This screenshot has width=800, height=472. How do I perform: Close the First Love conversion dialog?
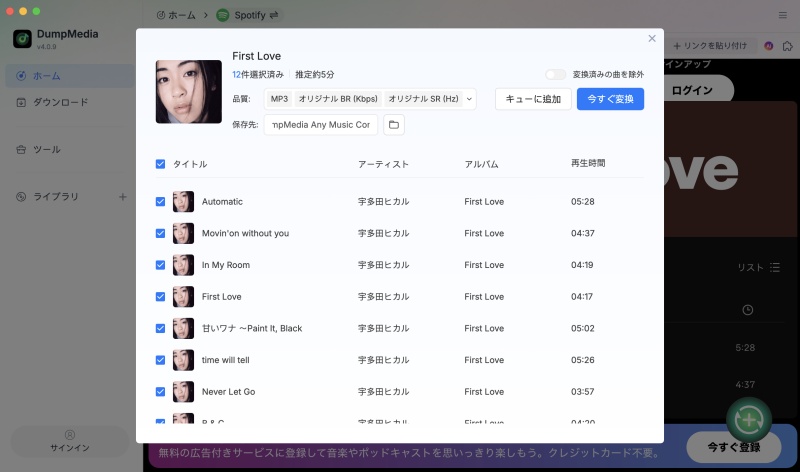click(652, 39)
